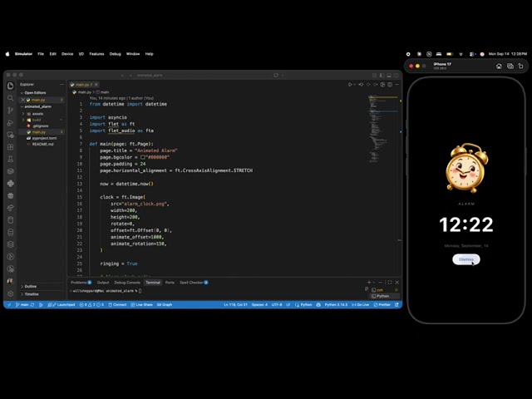Viewport: 532px width, 399px height.
Task: Click the simulator screenshot camera icon
Action: coord(510,66)
